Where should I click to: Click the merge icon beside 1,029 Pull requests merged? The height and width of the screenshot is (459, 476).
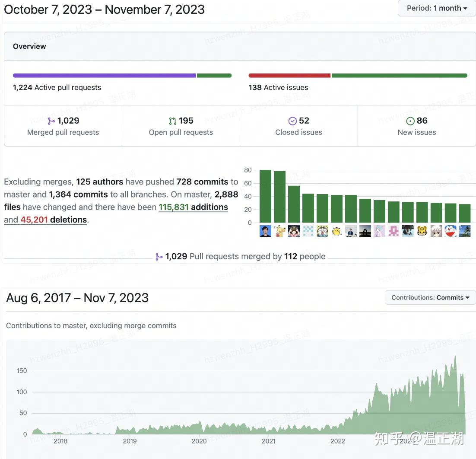159,257
